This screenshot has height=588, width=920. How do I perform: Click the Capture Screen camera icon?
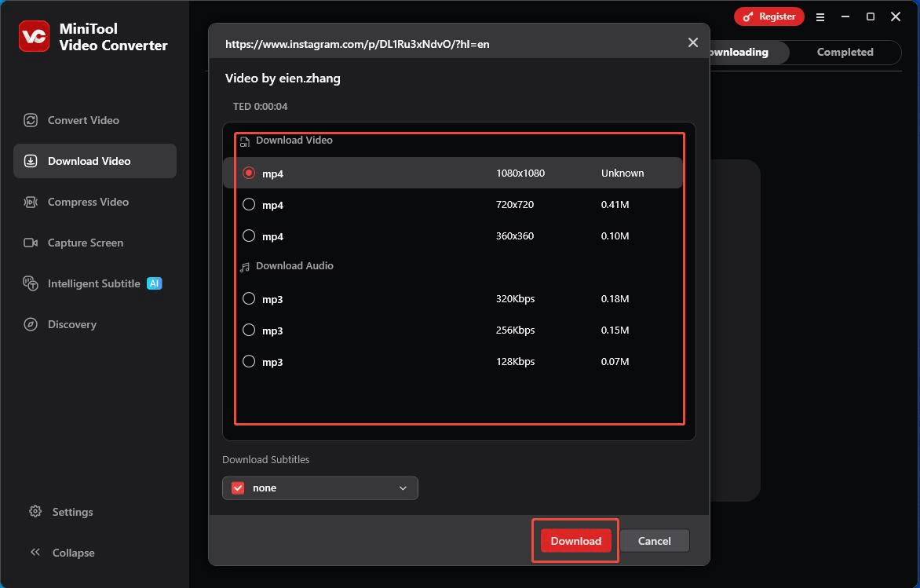[x=31, y=243]
